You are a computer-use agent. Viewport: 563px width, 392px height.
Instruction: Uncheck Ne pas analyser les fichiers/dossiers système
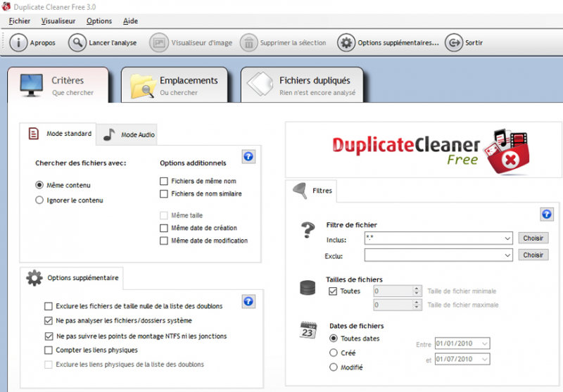tap(48, 320)
